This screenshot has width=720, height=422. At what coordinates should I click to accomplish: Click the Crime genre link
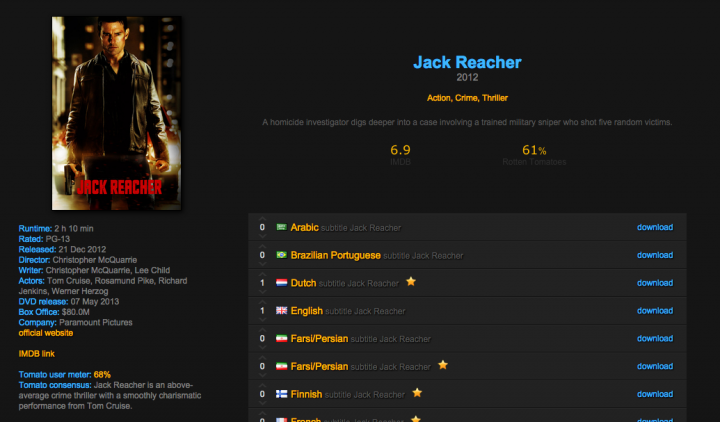click(467, 98)
